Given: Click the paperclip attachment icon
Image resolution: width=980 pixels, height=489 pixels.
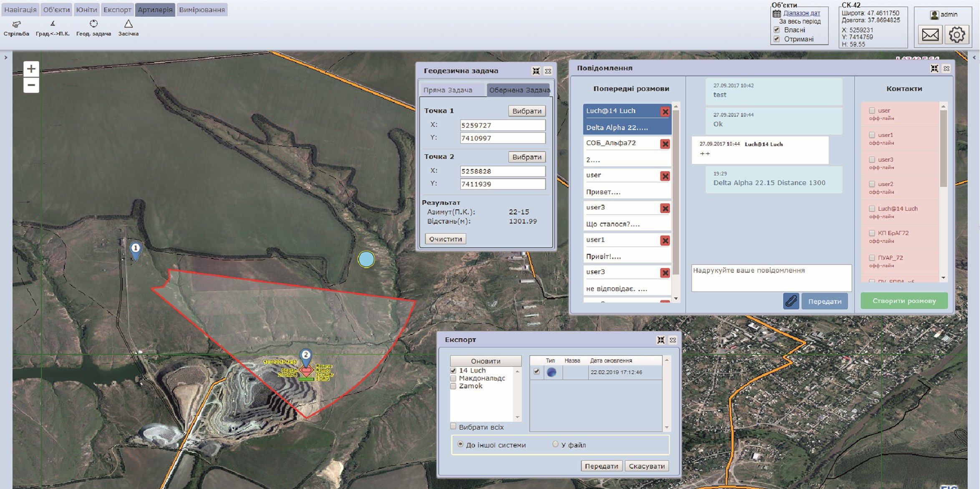Looking at the screenshot, I should [791, 301].
